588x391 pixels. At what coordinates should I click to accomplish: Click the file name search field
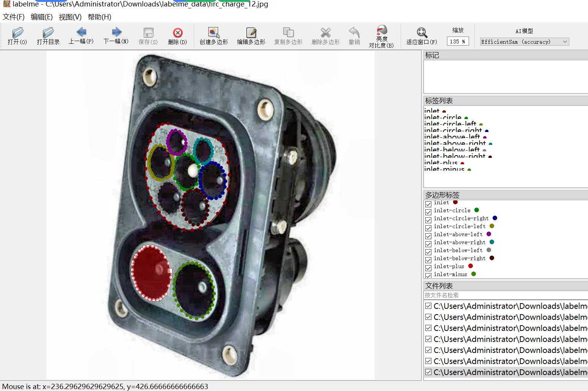(506, 295)
